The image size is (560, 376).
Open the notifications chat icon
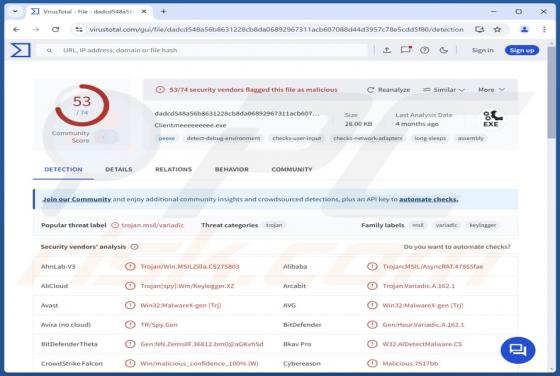(406, 50)
